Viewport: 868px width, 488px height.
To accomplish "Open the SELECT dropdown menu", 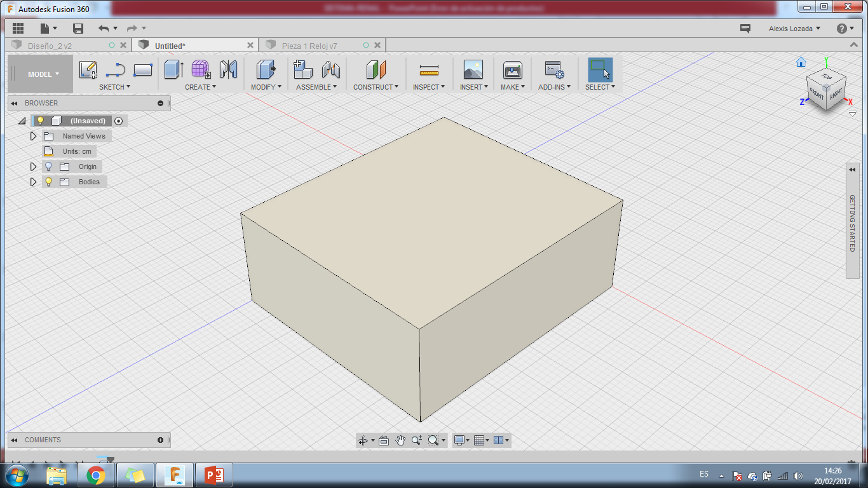I will coord(600,87).
